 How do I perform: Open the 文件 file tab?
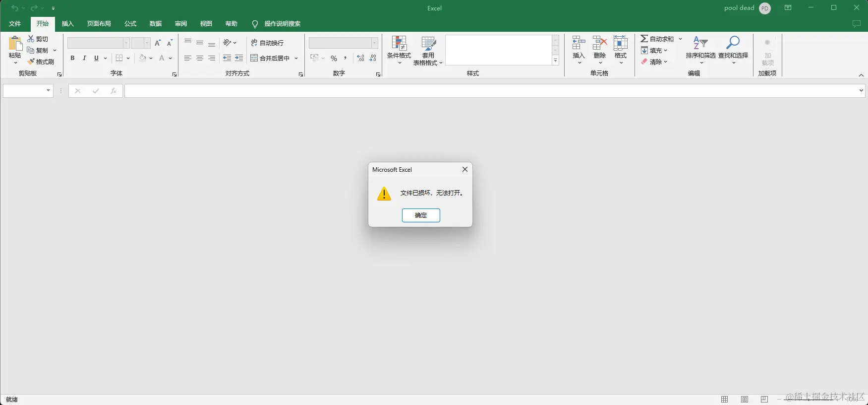(x=15, y=24)
